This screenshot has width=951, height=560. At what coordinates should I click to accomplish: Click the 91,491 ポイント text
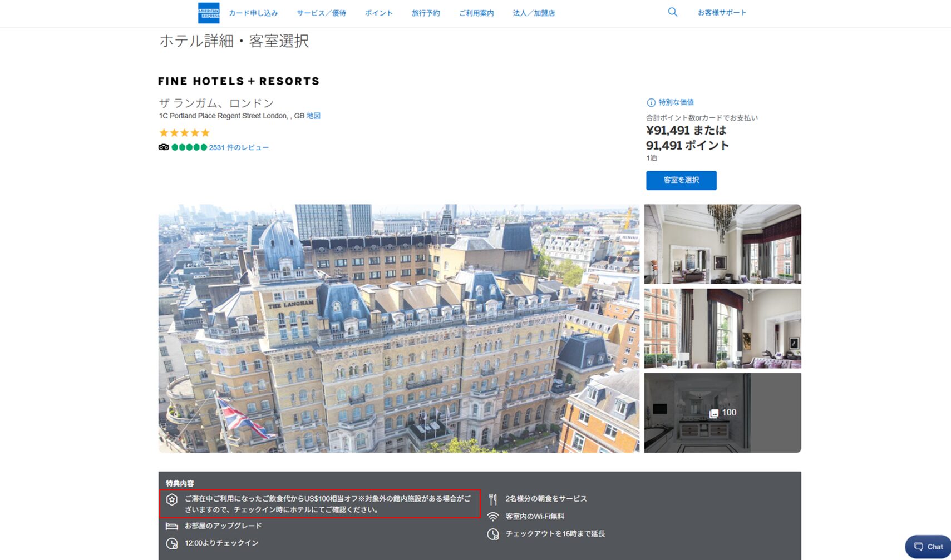click(687, 145)
